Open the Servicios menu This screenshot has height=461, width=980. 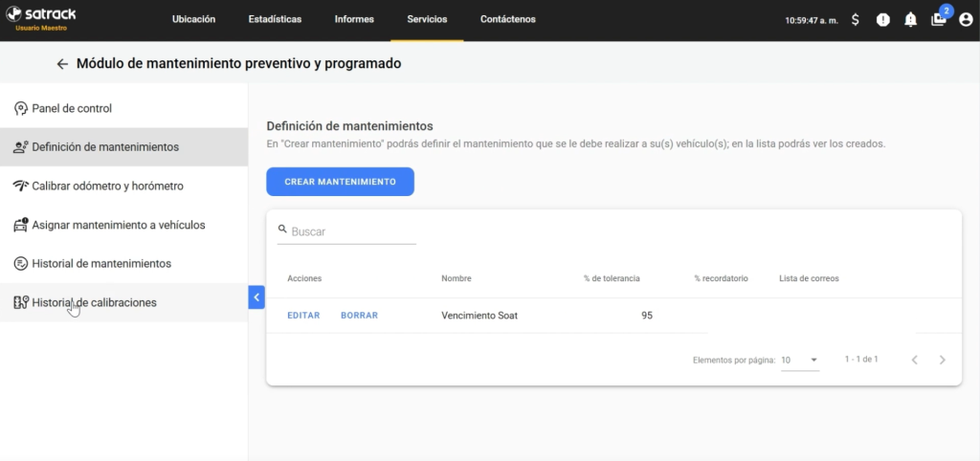click(427, 19)
